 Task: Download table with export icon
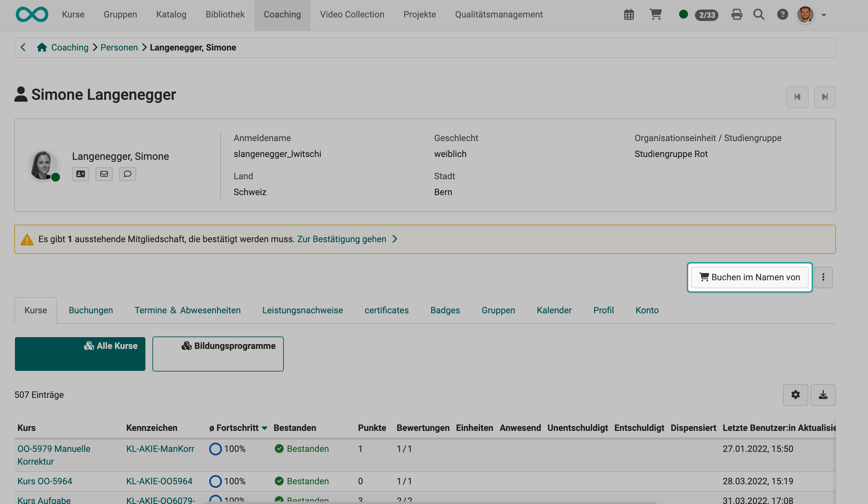pos(823,395)
